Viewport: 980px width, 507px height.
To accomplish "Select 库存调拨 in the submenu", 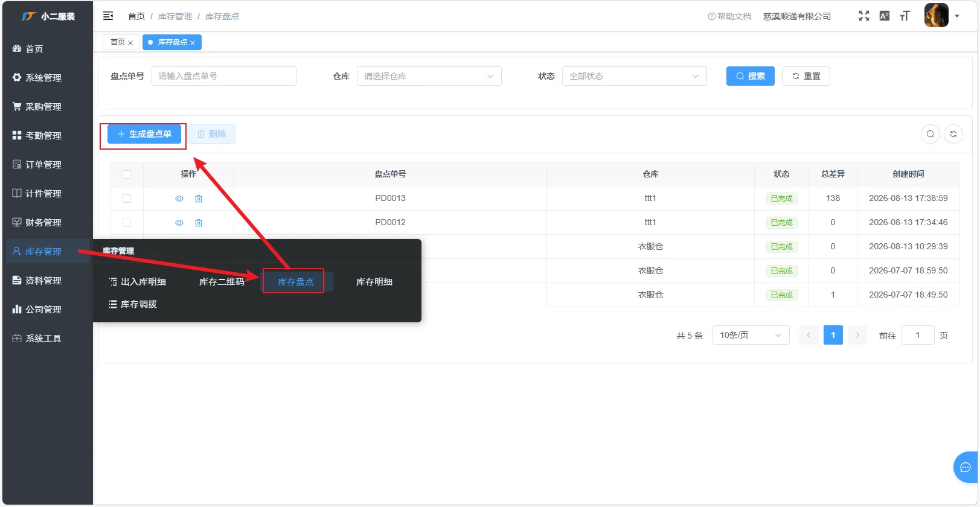I will 133,304.
